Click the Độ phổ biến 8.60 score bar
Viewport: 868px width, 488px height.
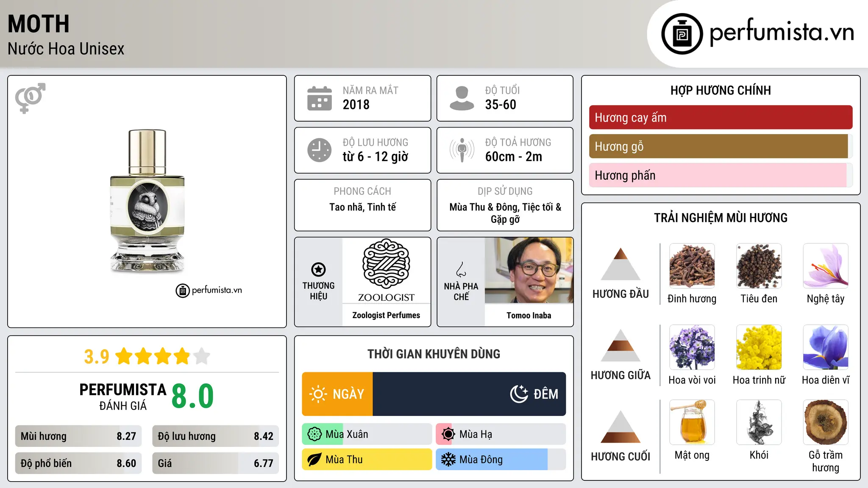78,463
